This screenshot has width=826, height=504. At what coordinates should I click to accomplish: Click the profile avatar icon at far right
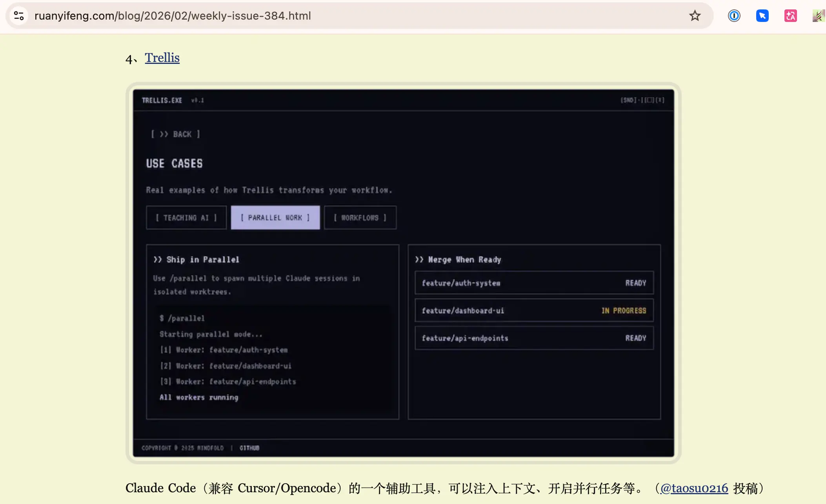click(818, 16)
